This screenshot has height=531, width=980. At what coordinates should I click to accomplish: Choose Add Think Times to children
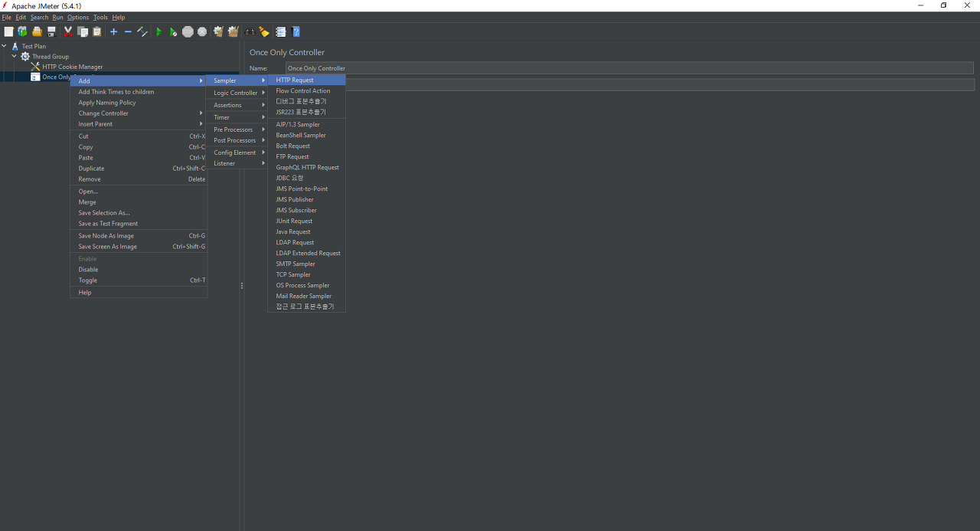pyautogui.click(x=139, y=92)
